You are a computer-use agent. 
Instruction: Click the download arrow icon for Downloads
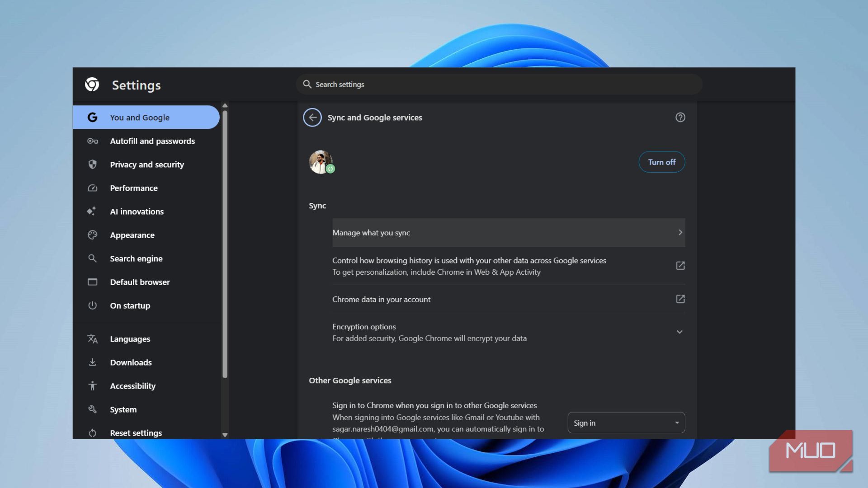point(92,362)
